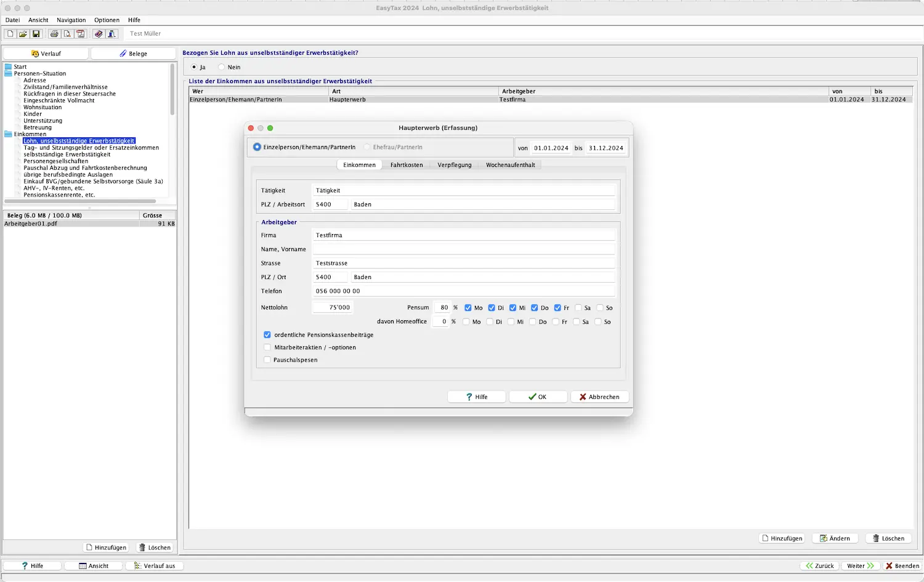924x582 pixels.
Task: Click into the Nettolohn input field
Action: tap(333, 307)
